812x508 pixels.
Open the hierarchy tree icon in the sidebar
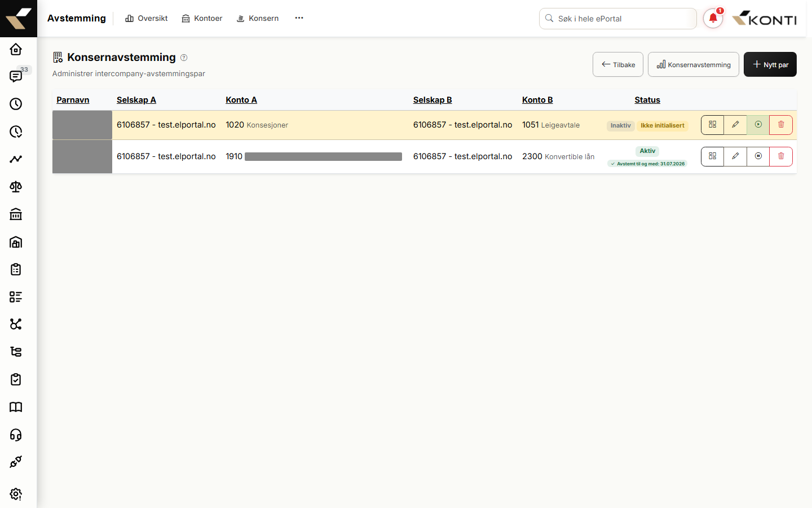pos(16,352)
